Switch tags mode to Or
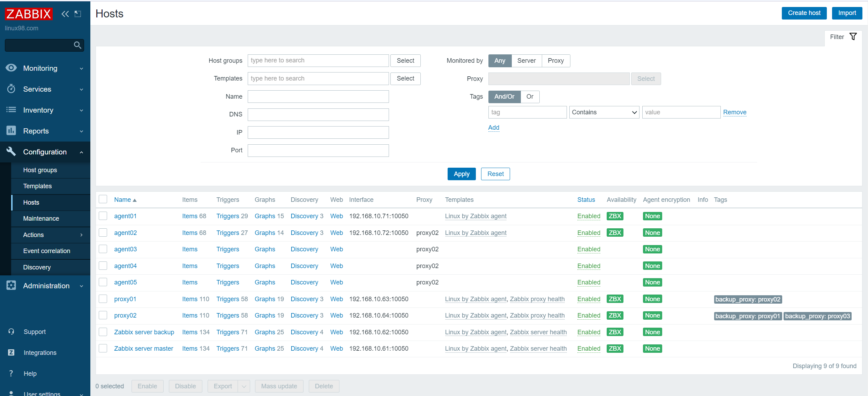 (x=530, y=97)
